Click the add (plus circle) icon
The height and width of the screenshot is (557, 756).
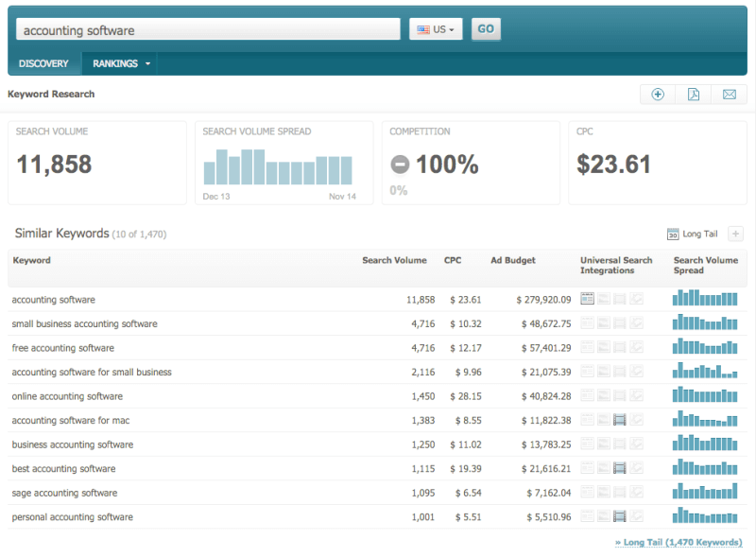coord(658,95)
